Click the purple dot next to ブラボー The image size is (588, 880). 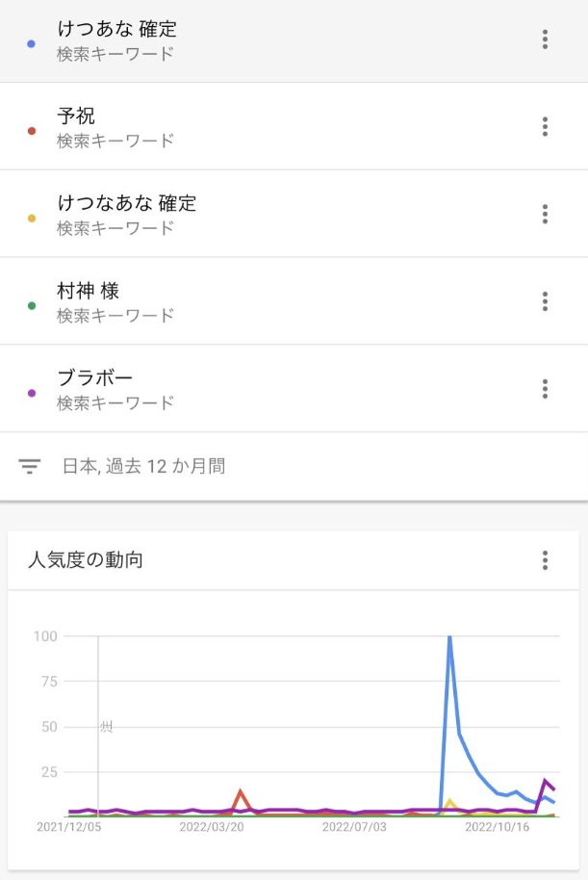pos(32,393)
